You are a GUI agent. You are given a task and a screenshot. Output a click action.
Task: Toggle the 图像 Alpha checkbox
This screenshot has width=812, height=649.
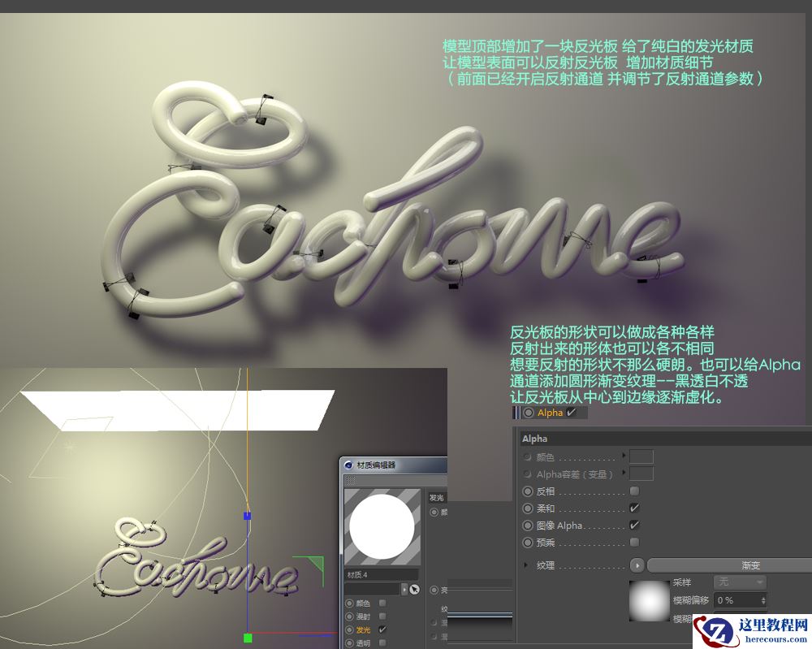pos(634,526)
